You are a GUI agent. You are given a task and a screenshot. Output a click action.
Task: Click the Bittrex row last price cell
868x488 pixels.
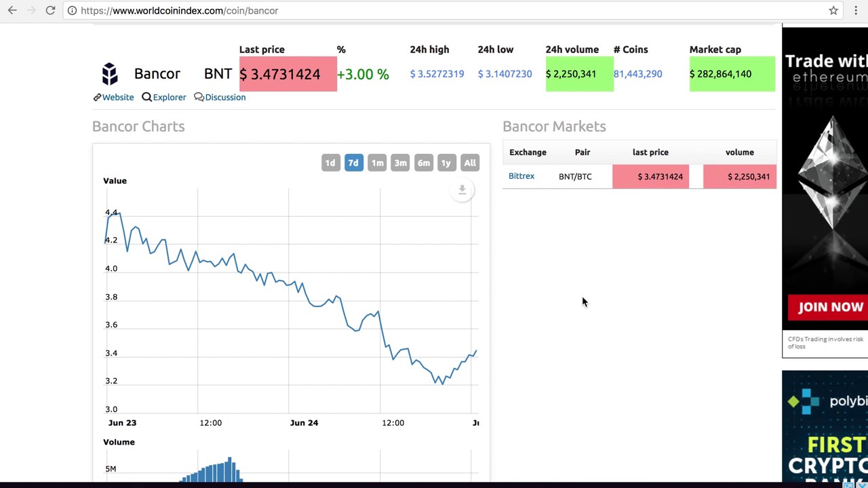pyautogui.click(x=650, y=176)
